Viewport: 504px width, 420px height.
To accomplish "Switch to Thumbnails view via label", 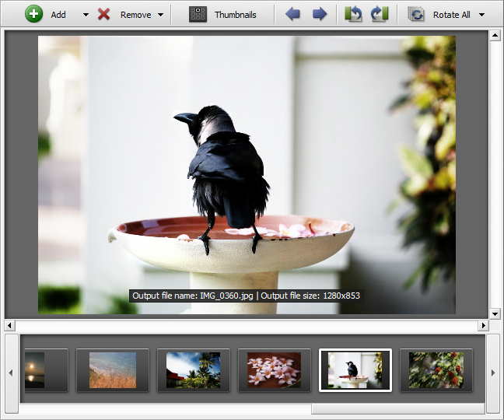I will tap(236, 15).
